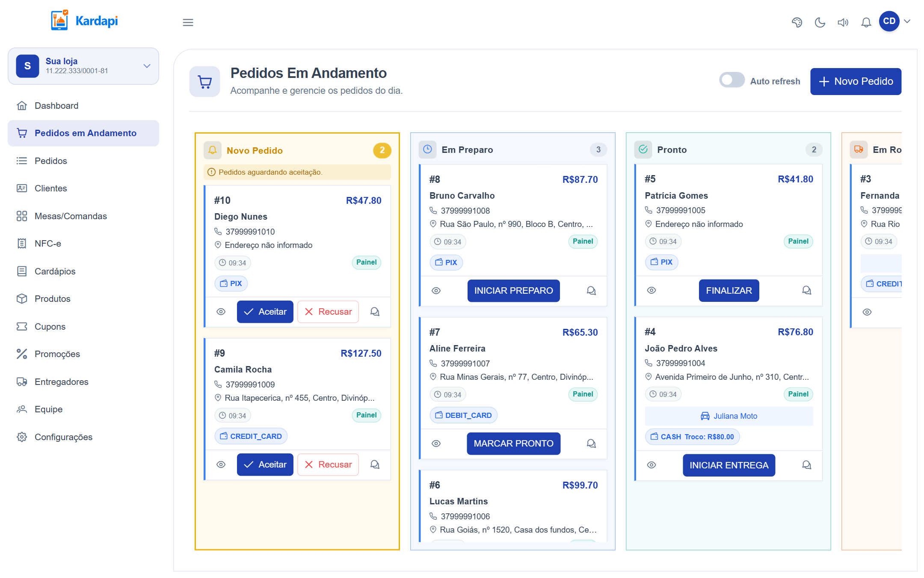Open chat icon on order #7
This screenshot has height=578, width=924.
pyautogui.click(x=591, y=444)
